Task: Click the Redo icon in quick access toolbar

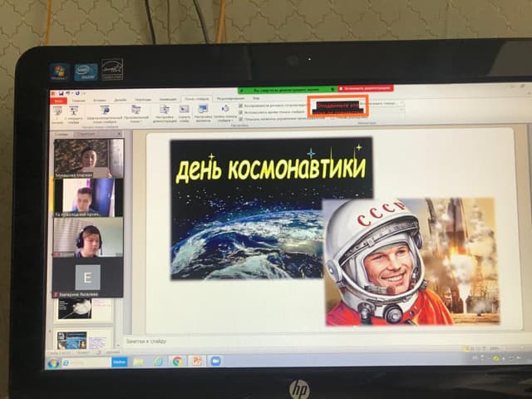Action: coord(77,93)
